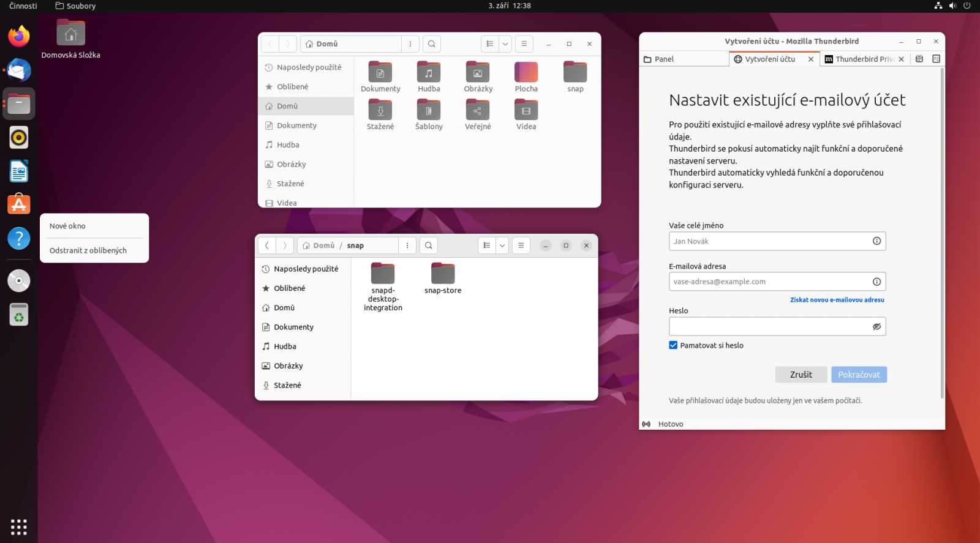Select Oblíbené in Domů window sidebar
Image resolution: width=980 pixels, height=543 pixels.
306,87
